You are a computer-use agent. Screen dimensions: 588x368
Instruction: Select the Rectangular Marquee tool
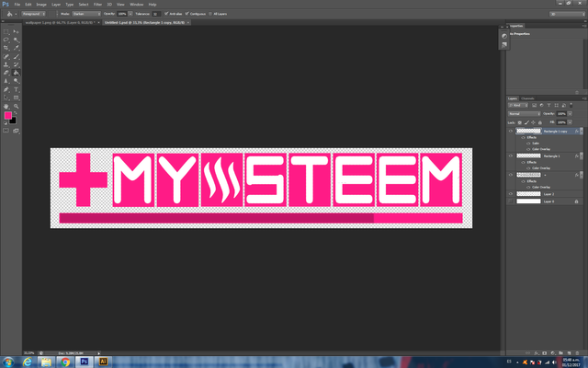click(6, 32)
